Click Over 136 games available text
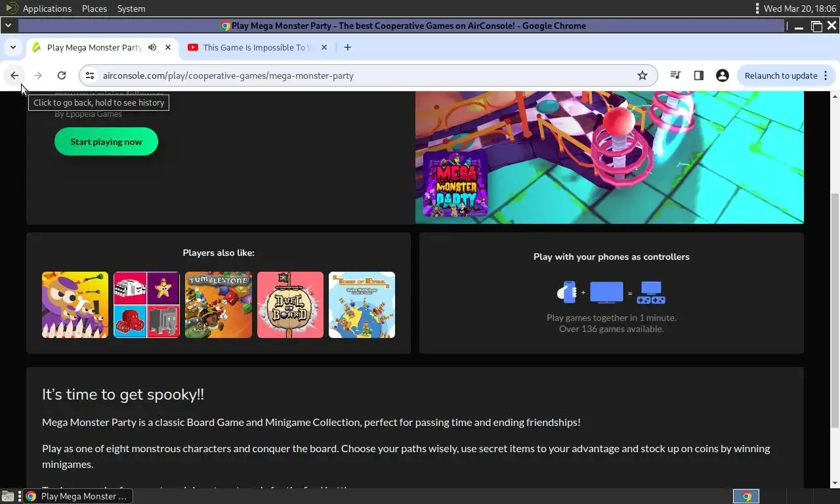The image size is (840, 504). click(612, 329)
